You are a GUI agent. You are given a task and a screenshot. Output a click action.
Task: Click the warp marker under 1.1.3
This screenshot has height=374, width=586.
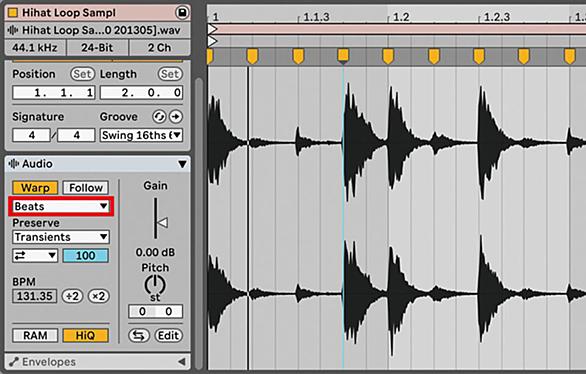coord(298,56)
